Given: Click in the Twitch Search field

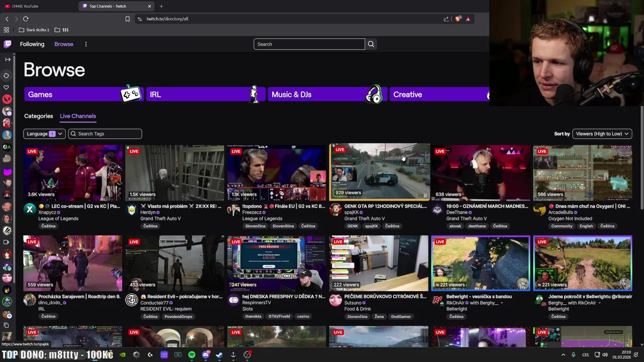Looking at the screenshot, I should tap(309, 44).
